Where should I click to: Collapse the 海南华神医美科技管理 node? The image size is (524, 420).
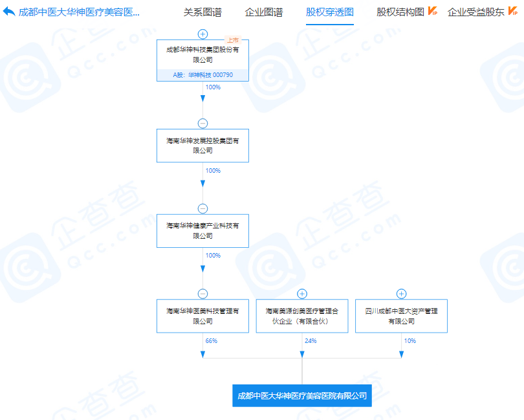(202, 294)
